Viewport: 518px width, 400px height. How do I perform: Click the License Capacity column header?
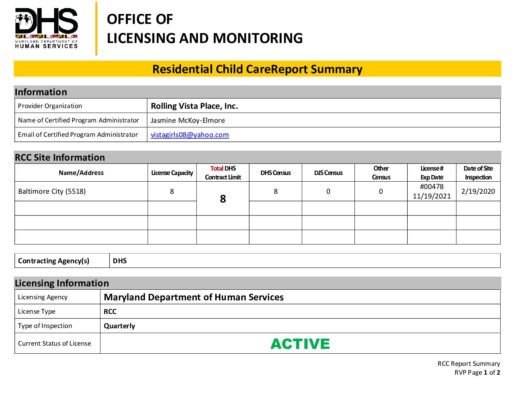coord(172,173)
